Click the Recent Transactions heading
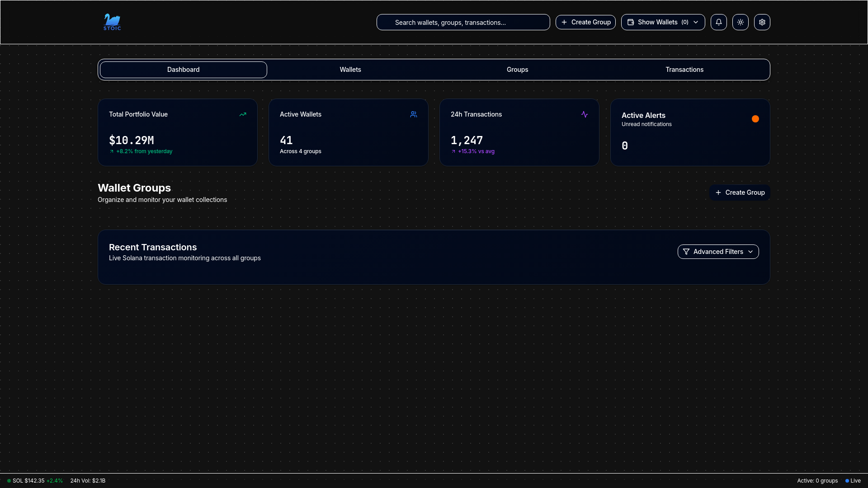Image resolution: width=868 pixels, height=488 pixels. coord(153,247)
